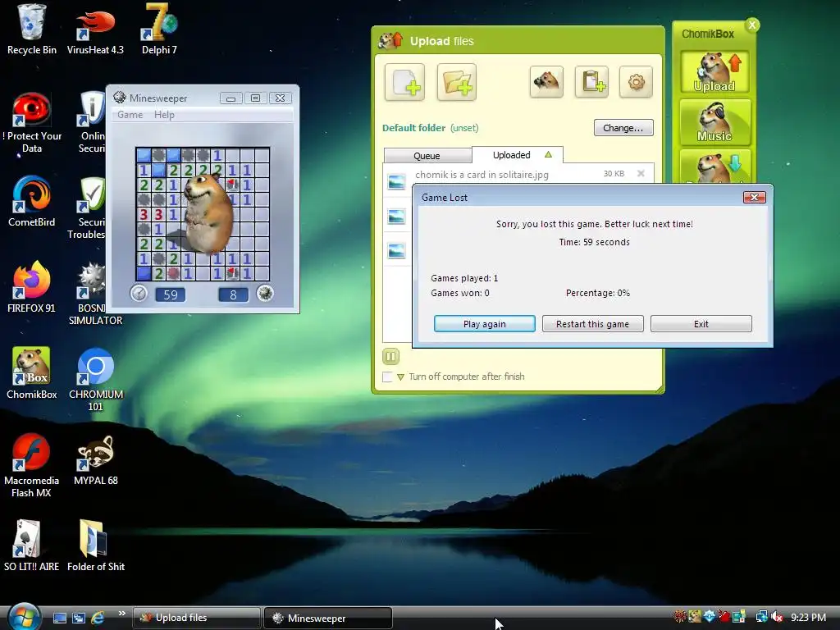Open thumbnail of the third uploaded file

coord(396,250)
